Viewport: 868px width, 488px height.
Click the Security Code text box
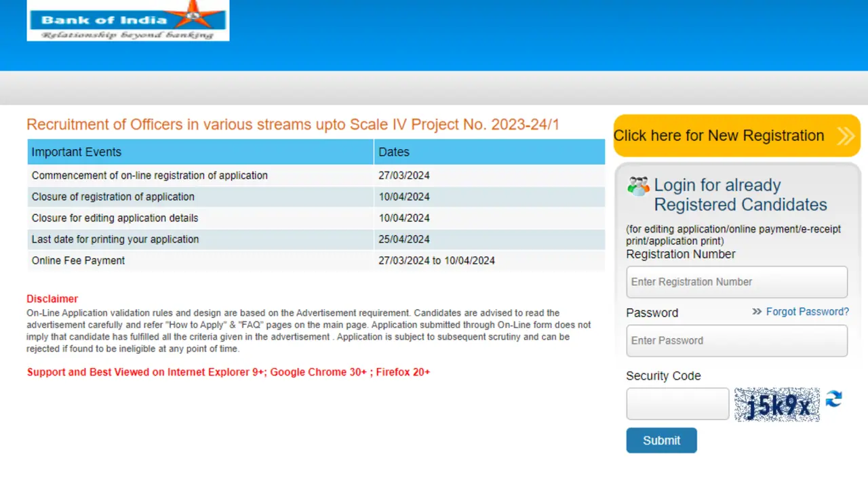(677, 404)
